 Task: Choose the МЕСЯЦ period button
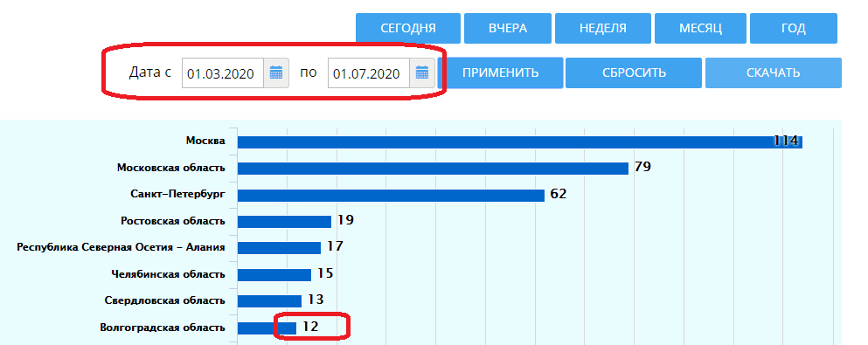[700, 28]
